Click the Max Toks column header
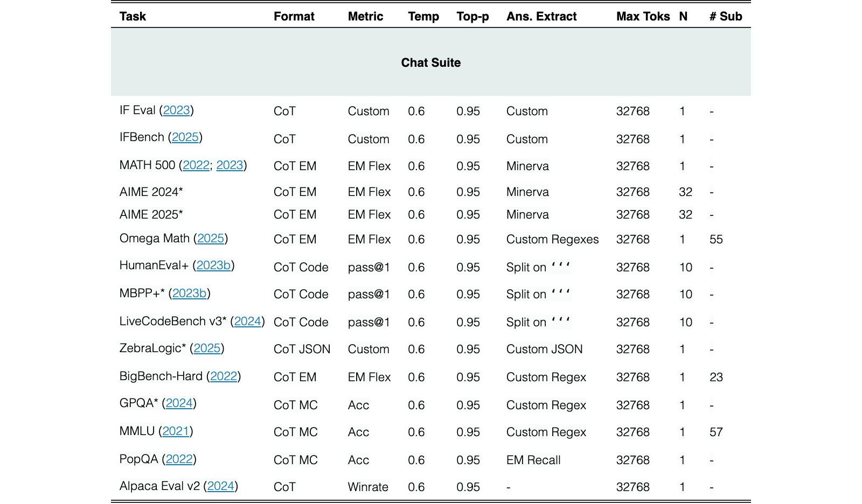Viewport: 862px width, 504px height. [643, 17]
